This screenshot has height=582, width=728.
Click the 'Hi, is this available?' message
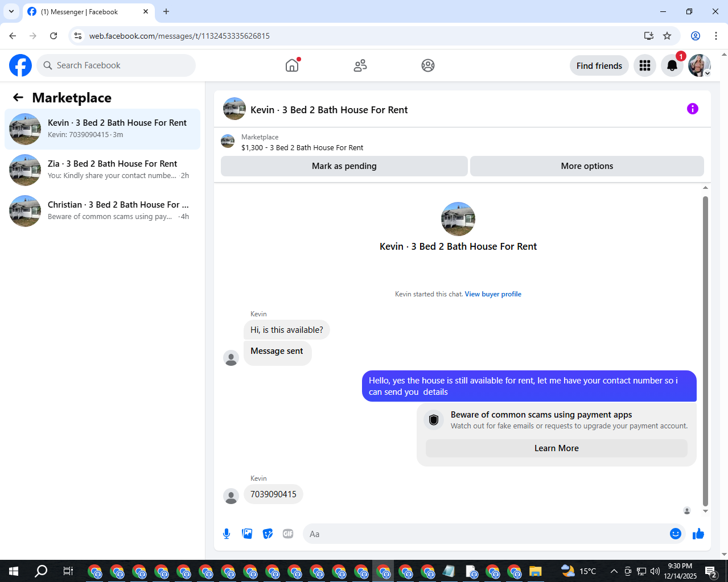(287, 330)
